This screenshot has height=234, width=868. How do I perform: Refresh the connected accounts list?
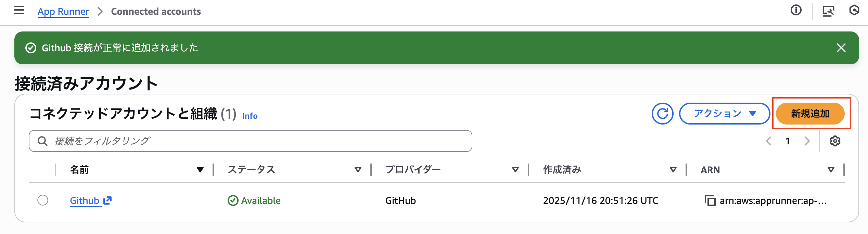pos(662,114)
